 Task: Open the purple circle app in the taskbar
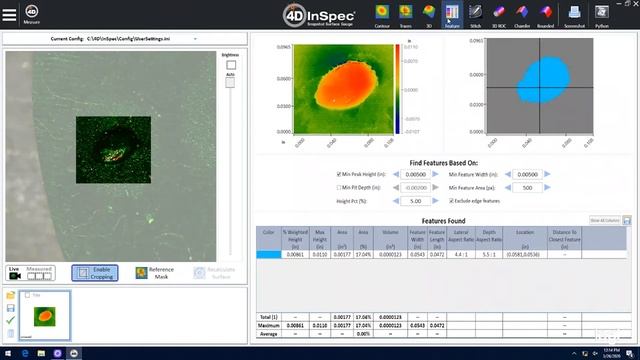58,353
